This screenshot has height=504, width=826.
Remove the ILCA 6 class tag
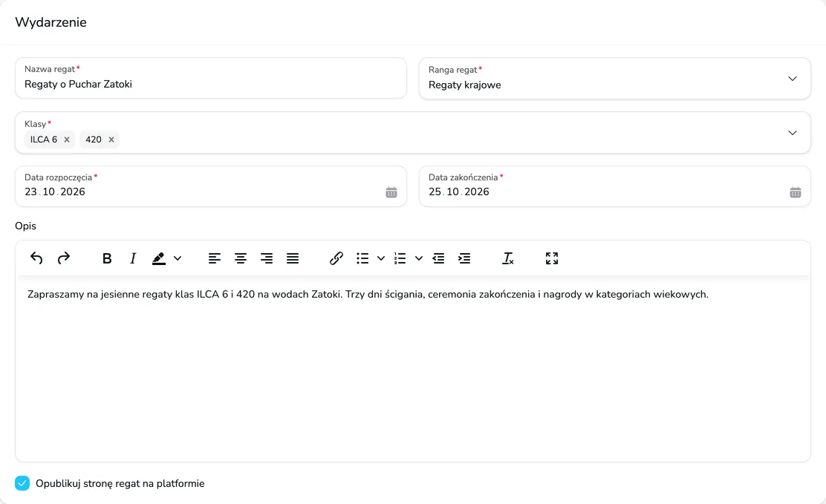[x=67, y=140]
